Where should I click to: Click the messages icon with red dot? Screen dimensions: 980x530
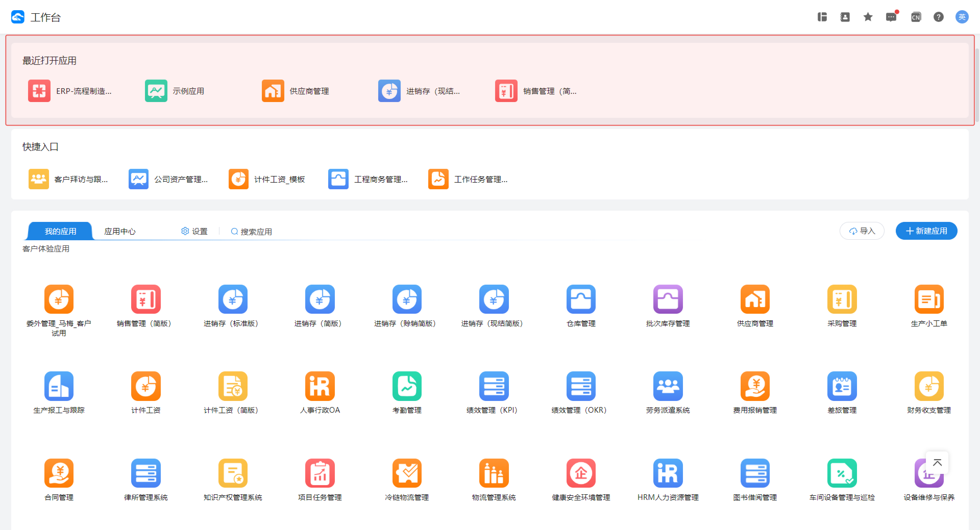pos(891,17)
